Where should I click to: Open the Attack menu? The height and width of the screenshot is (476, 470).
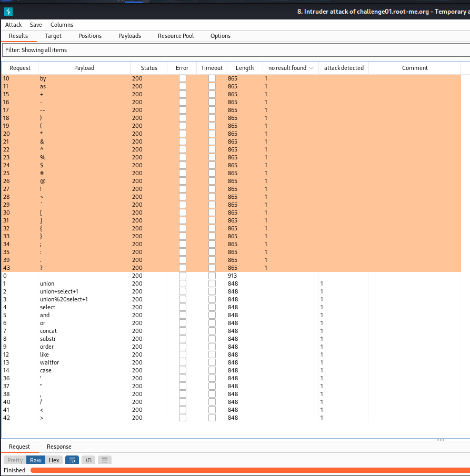pyautogui.click(x=13, y=25)
